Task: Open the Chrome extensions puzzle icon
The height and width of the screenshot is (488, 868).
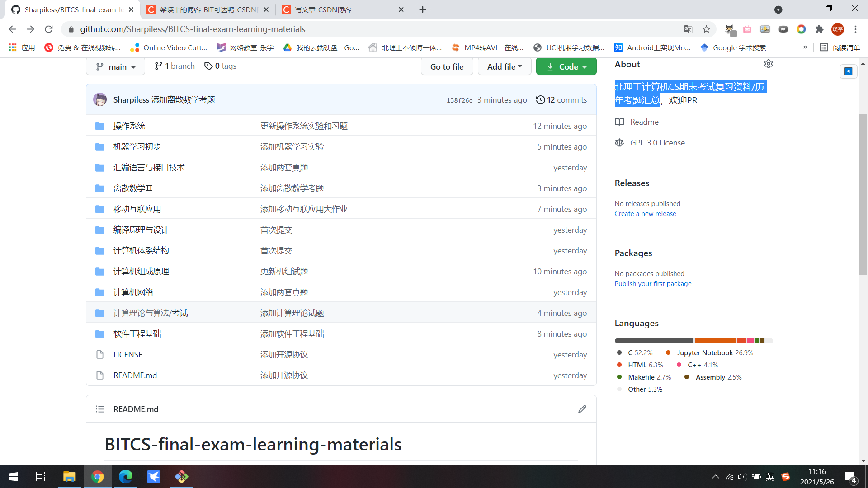Action: (820, 29)
